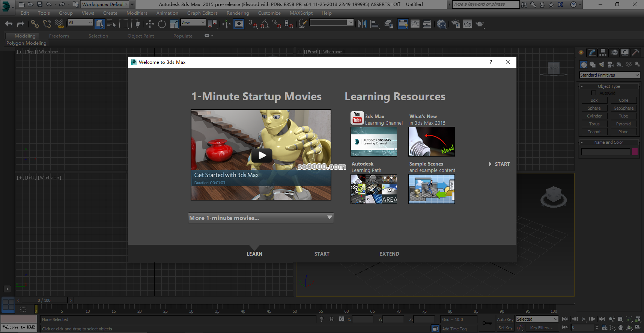Activate the Select and Rotate tool
Screen dimensions: 644x333
(162, 24)
